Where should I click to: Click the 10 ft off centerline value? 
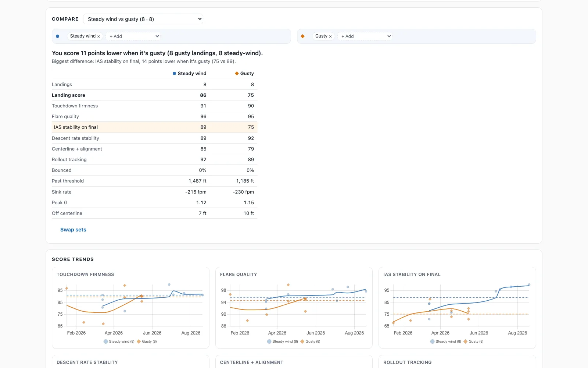point(249,213)
